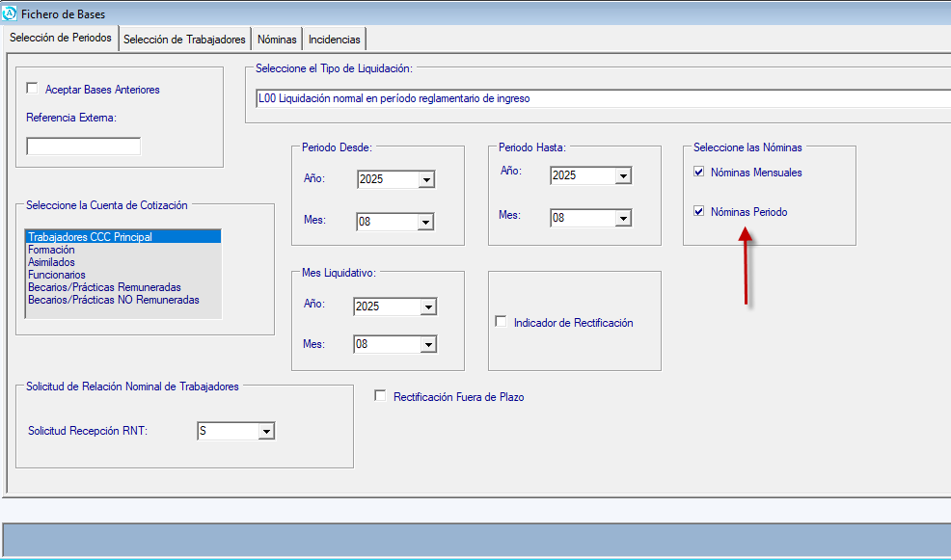
Task: Select Formación in the cuenta list
Action: (52, 250)
